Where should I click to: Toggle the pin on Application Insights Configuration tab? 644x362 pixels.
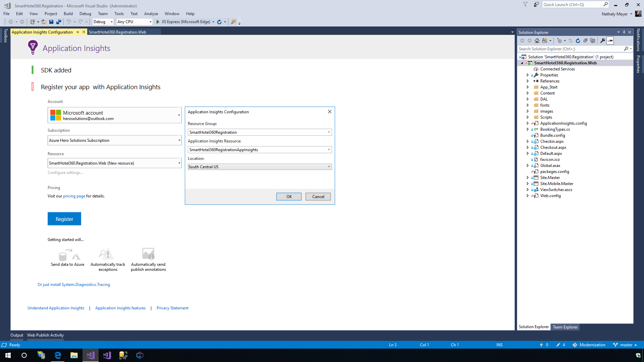(78, 32)
